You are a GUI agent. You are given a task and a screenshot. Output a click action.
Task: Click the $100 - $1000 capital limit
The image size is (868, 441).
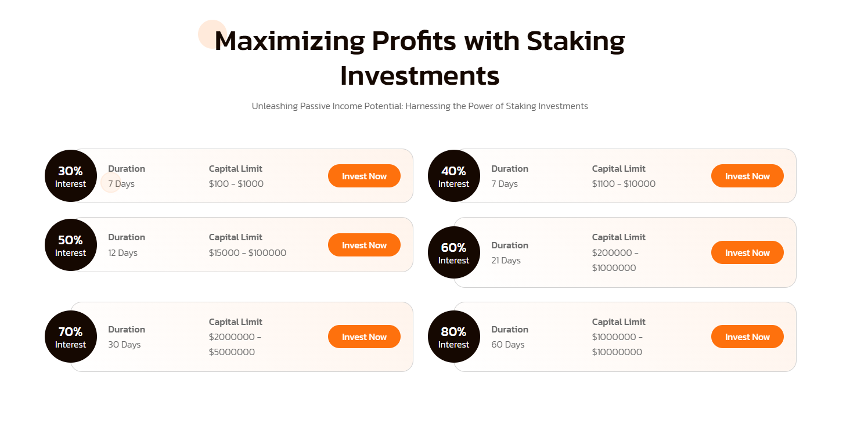point(236,184)
